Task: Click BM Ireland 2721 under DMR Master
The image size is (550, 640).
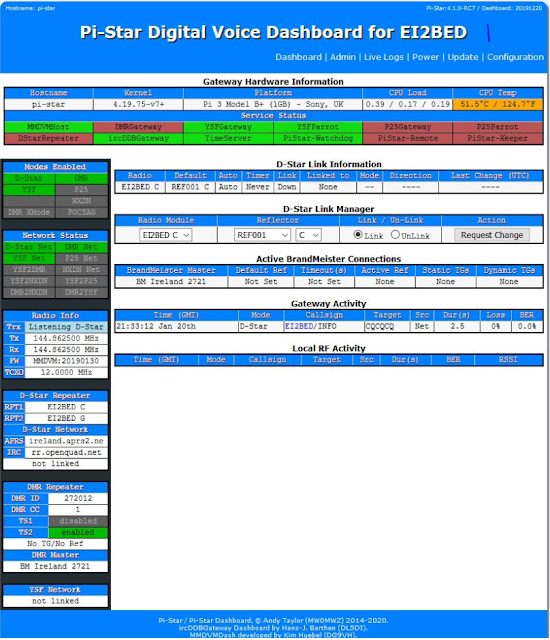Action: 55,567
